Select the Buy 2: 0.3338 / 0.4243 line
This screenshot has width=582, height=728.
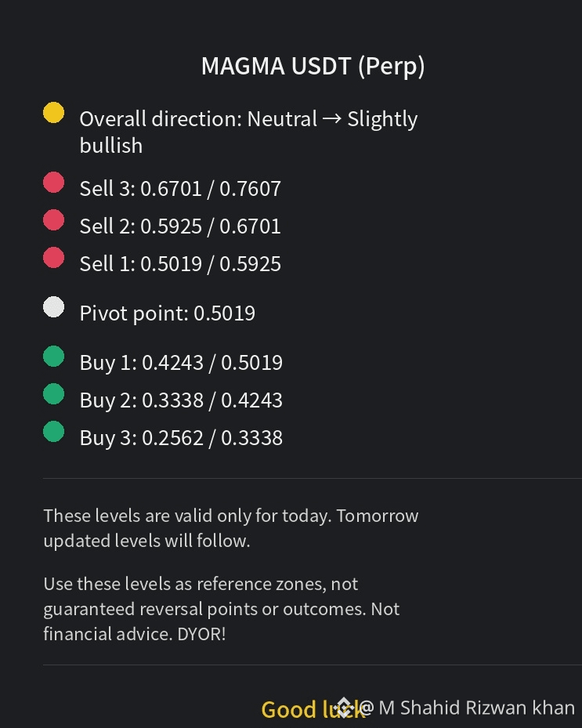click(181, 400)
